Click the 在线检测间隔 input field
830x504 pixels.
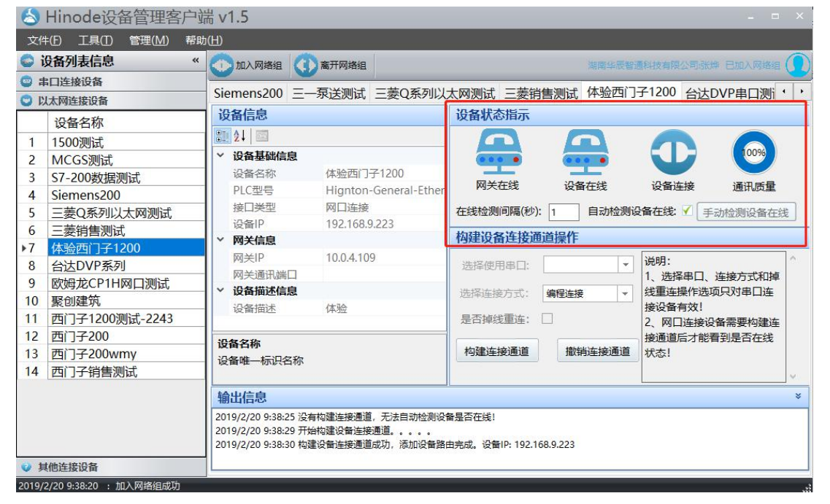point(564,212)
